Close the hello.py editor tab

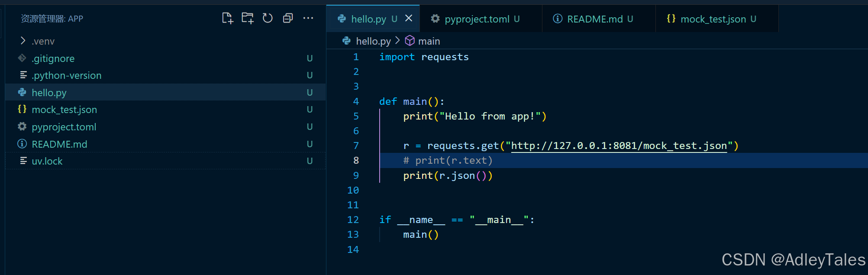tap(409, 18)
